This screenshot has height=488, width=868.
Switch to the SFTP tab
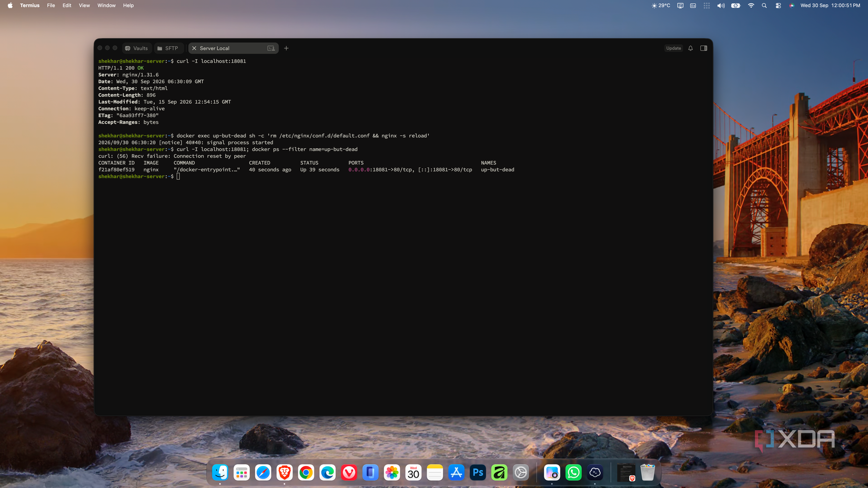tap(168, 48)
